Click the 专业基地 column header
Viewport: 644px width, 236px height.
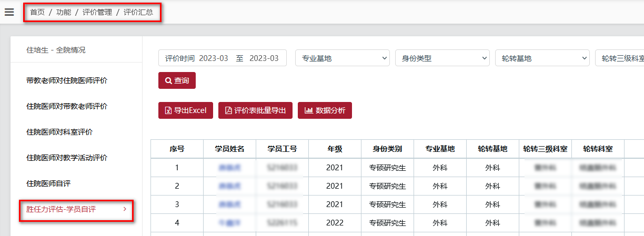pyautogui.click(x=440, y=149)
